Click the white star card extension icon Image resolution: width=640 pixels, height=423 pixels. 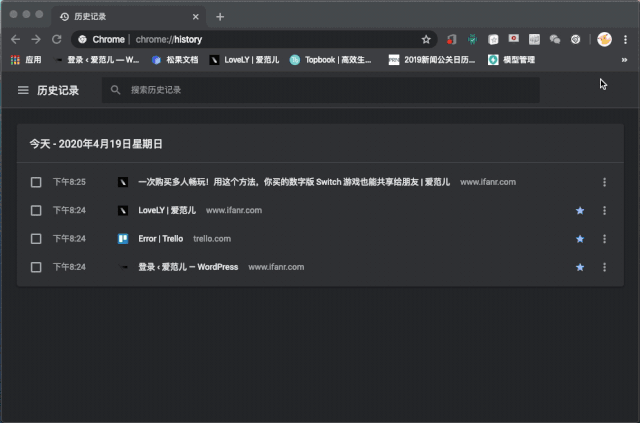click(x=493, y=39)
